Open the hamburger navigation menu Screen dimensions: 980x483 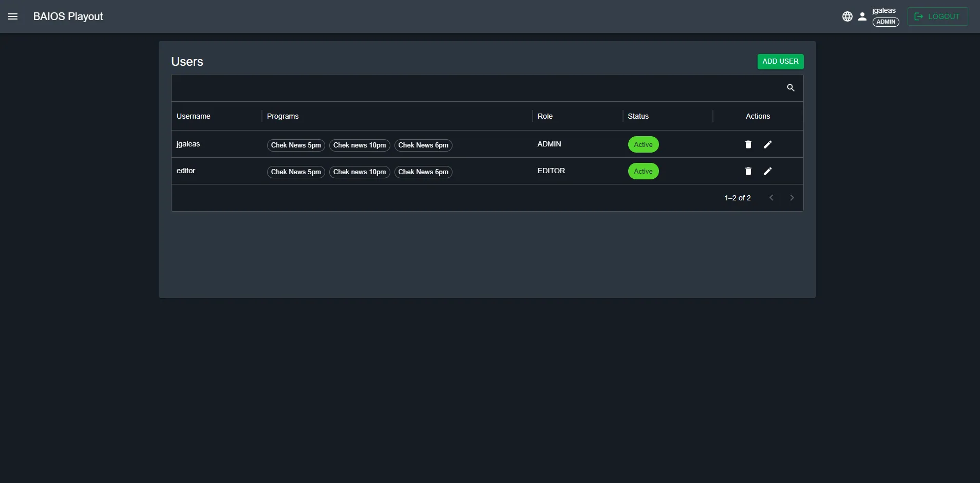[13, 16]
